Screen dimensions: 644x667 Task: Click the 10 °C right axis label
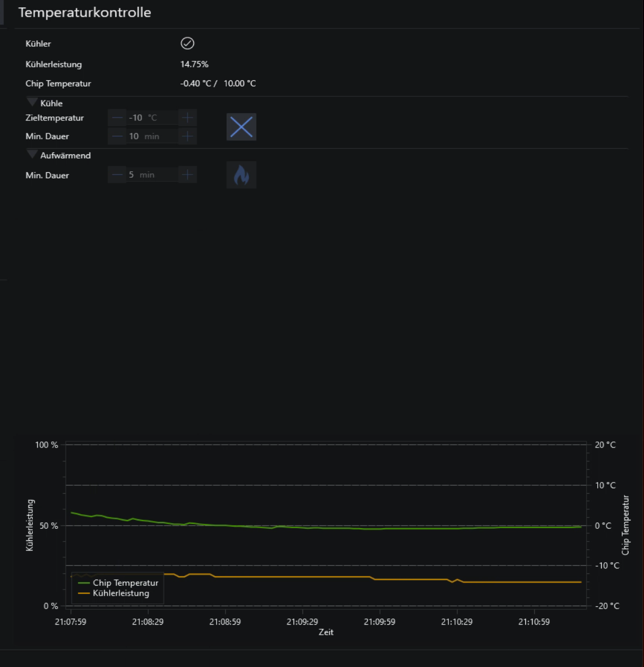[x=606, y=485]
